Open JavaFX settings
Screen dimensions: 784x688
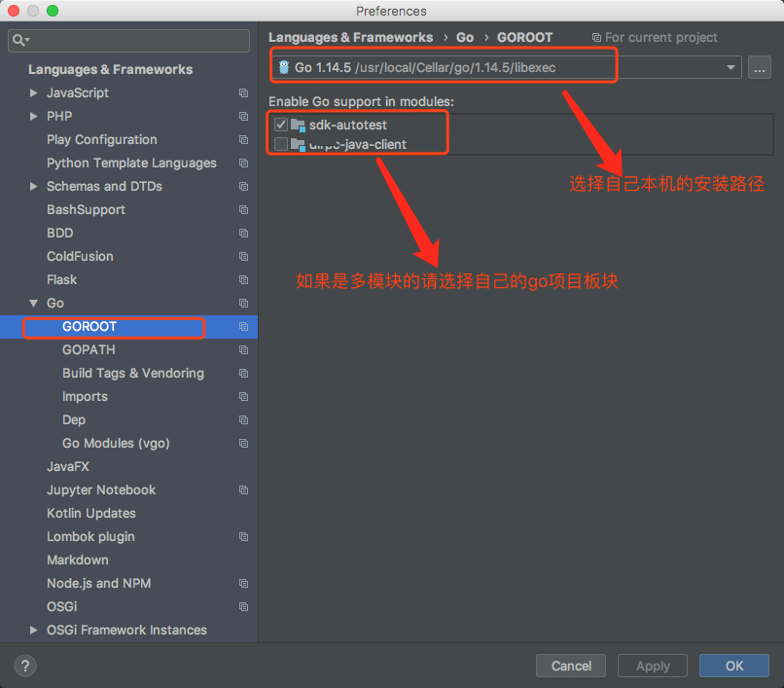[67, 467]
